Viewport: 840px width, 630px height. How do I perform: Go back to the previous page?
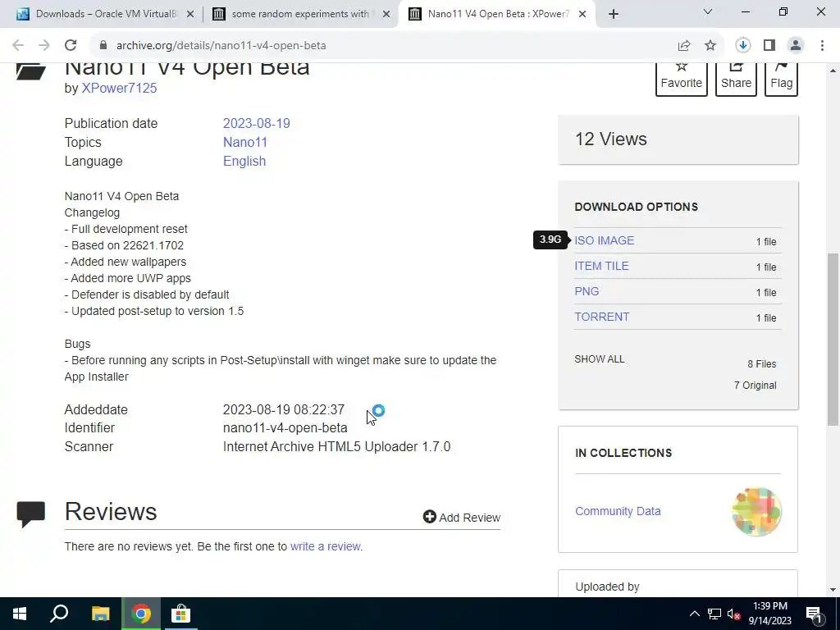(18, 46)
